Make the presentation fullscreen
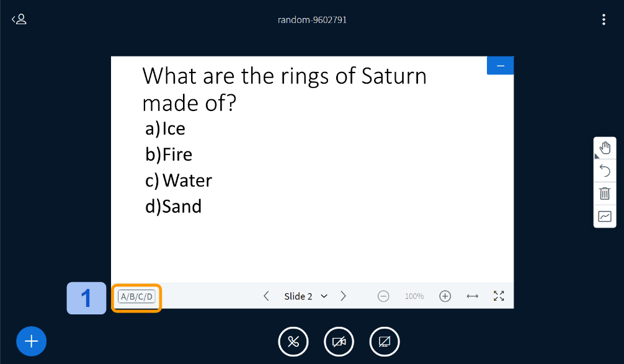The width and height of the screenshot is (624, 364). 499,296
